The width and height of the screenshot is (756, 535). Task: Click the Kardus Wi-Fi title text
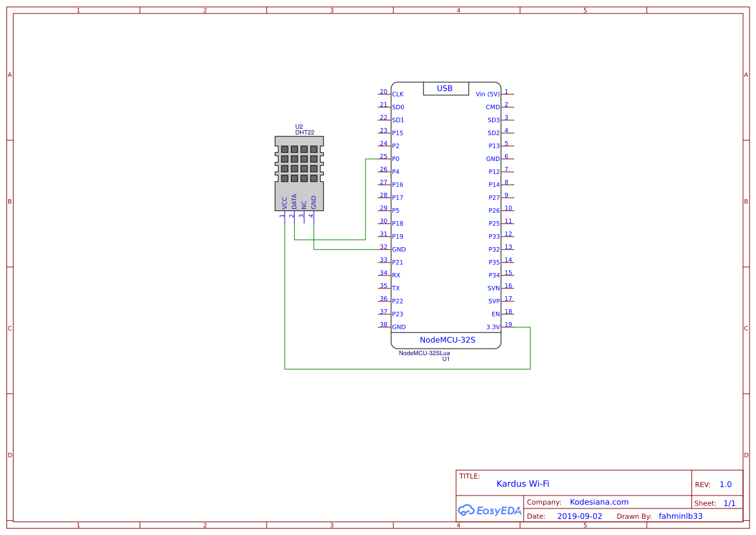click(x=522, y=483)
